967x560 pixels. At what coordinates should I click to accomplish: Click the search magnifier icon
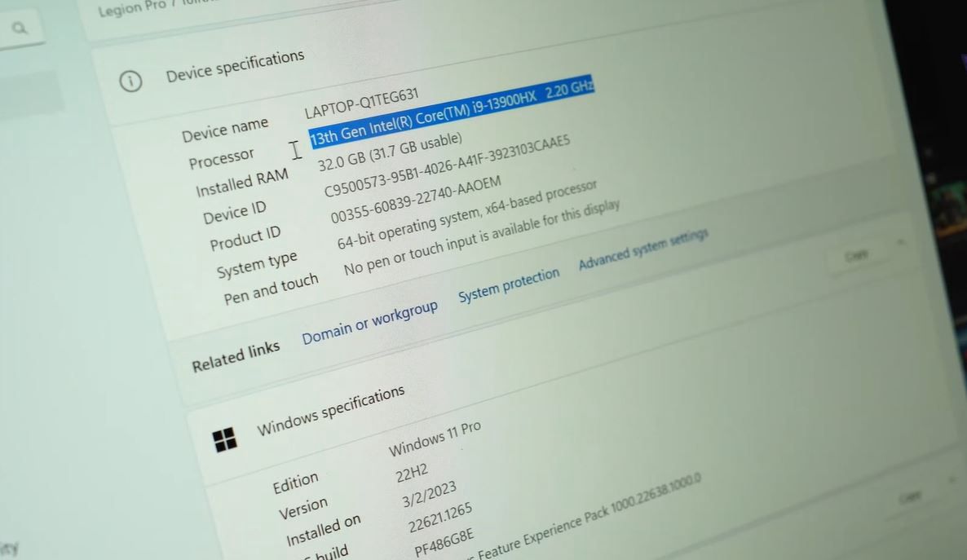point(20,28)
